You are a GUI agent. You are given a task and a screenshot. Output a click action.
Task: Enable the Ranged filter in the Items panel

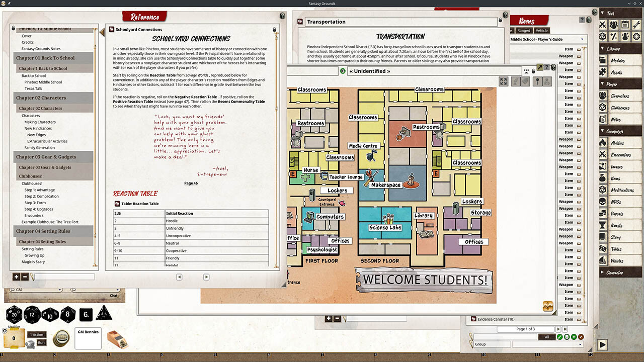(523, 30)
